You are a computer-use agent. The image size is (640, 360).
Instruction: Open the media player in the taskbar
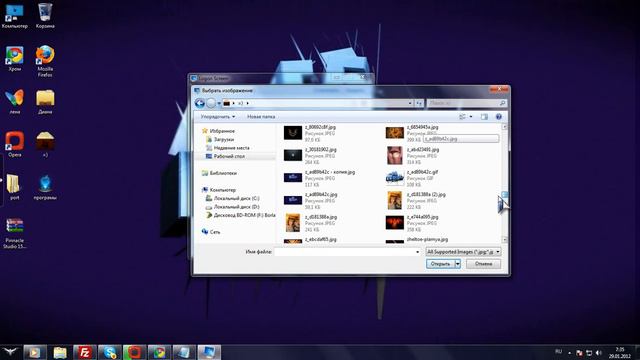pos(35,352)
